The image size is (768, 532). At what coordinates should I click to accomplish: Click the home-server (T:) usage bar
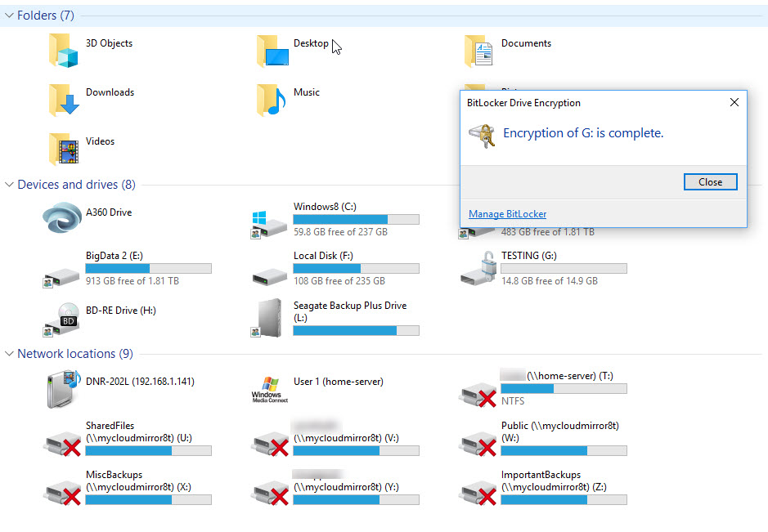(x=564, y=389)
